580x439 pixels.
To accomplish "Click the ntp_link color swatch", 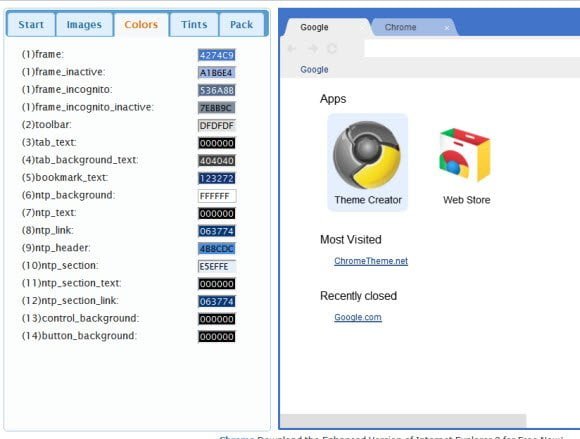I will point(217,231).
